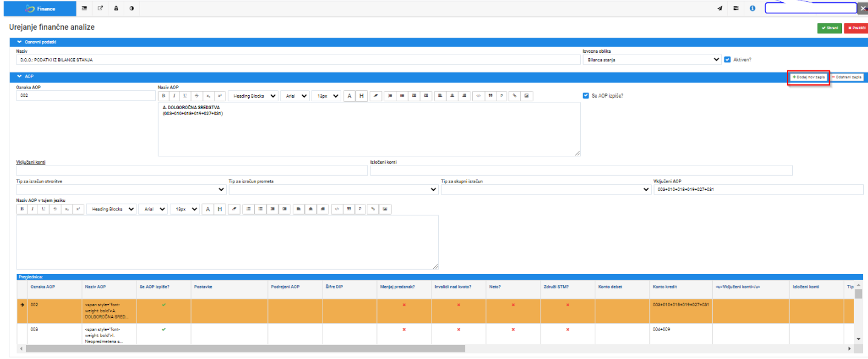Click the Vključeni konti input field
Viewport: 868px width, 359px height.
(x=192, y=170)
